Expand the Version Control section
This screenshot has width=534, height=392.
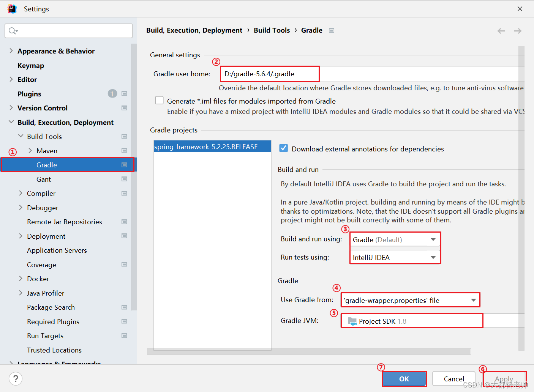tap(11, 108)
